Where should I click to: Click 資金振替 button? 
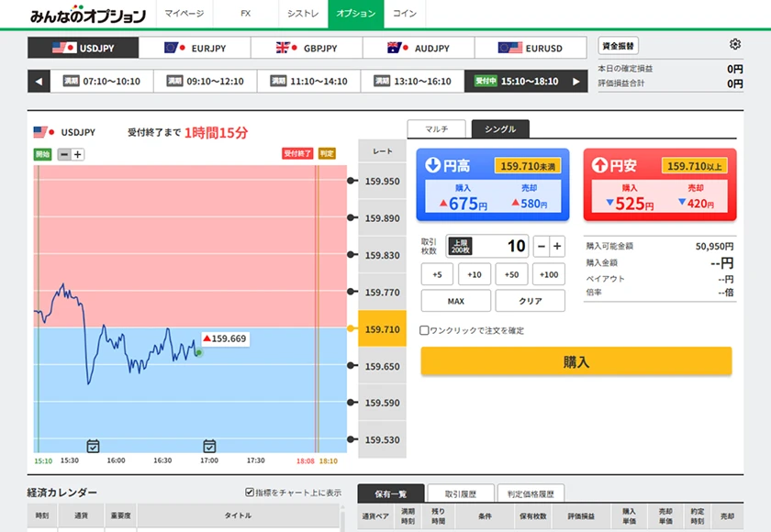coord(618,46)
